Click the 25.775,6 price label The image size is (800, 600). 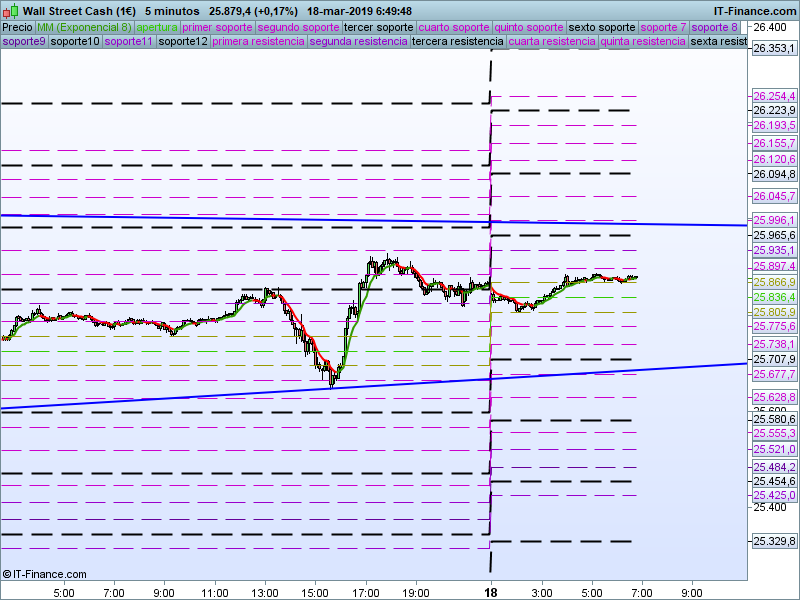[774, 326]
